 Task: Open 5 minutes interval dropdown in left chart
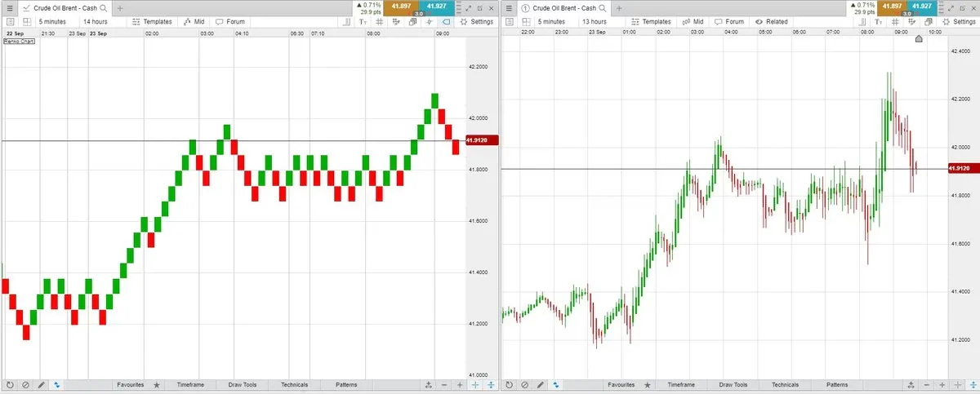coord(52,22)
